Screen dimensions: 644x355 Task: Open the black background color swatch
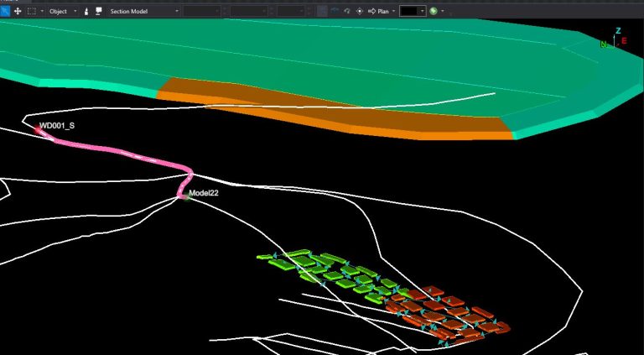click(409, 11)
